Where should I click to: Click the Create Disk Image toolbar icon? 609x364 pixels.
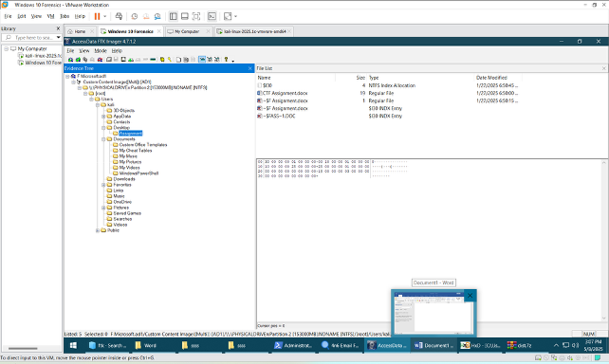[109, 60]
